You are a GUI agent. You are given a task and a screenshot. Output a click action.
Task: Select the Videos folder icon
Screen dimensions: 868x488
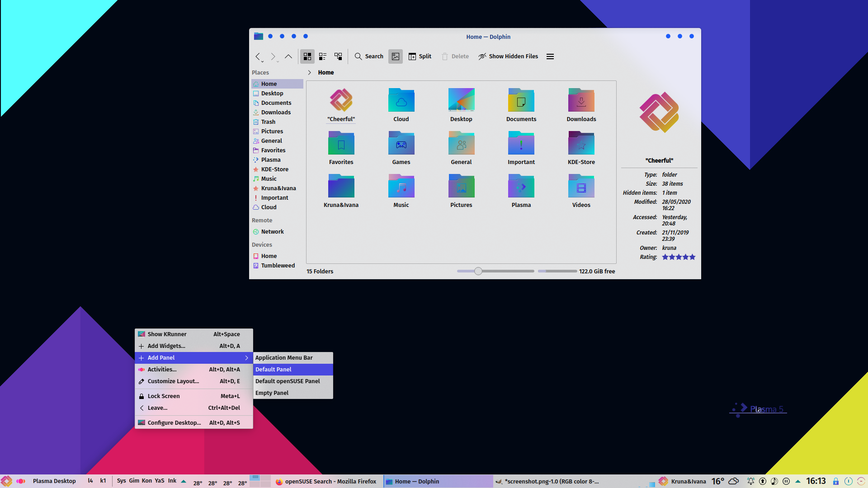click(x=581, y=187)
